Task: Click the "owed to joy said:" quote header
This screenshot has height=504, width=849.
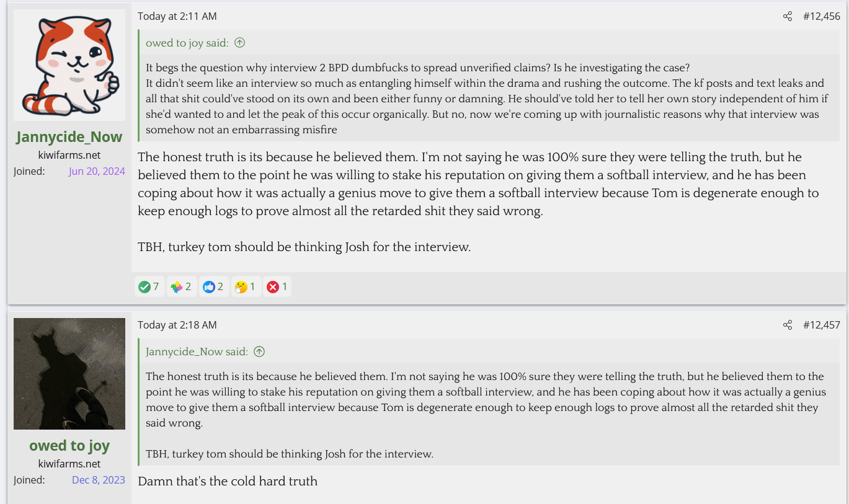Action: coord(187,43)
